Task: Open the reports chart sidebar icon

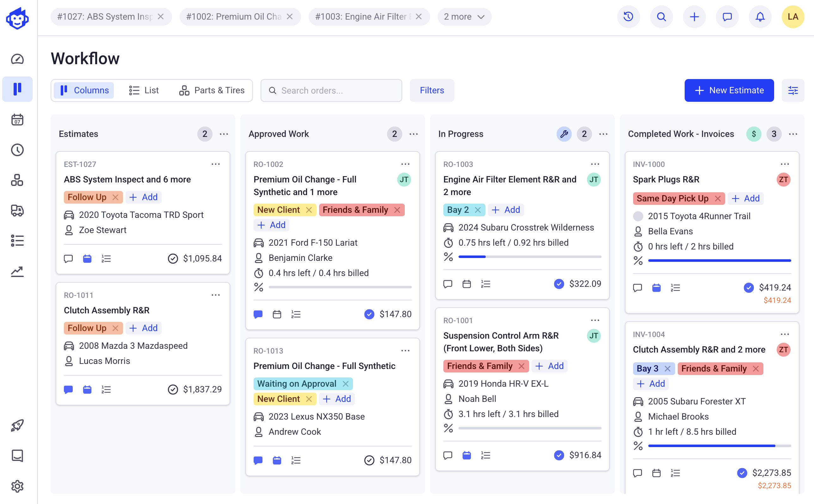Action: (x=17, y=271)
